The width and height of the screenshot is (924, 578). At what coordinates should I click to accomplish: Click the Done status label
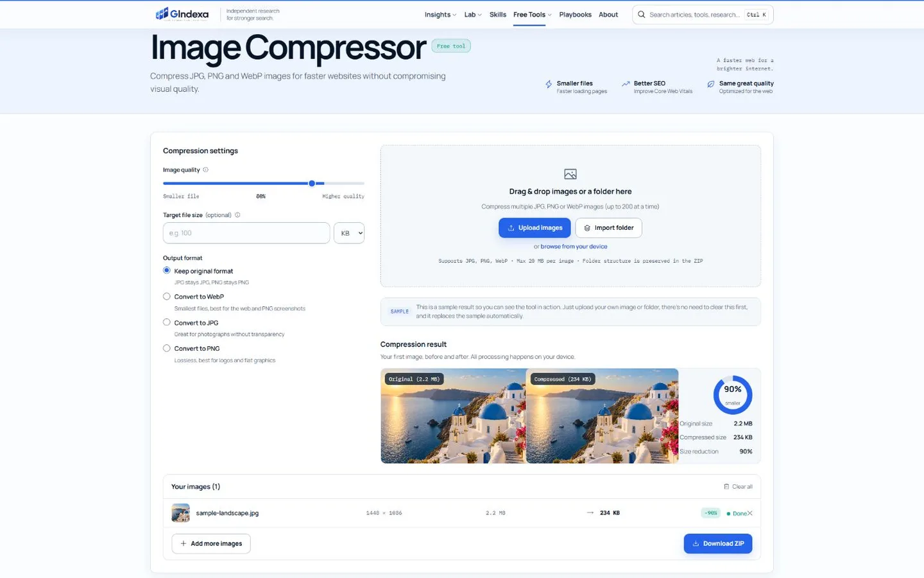737,513
